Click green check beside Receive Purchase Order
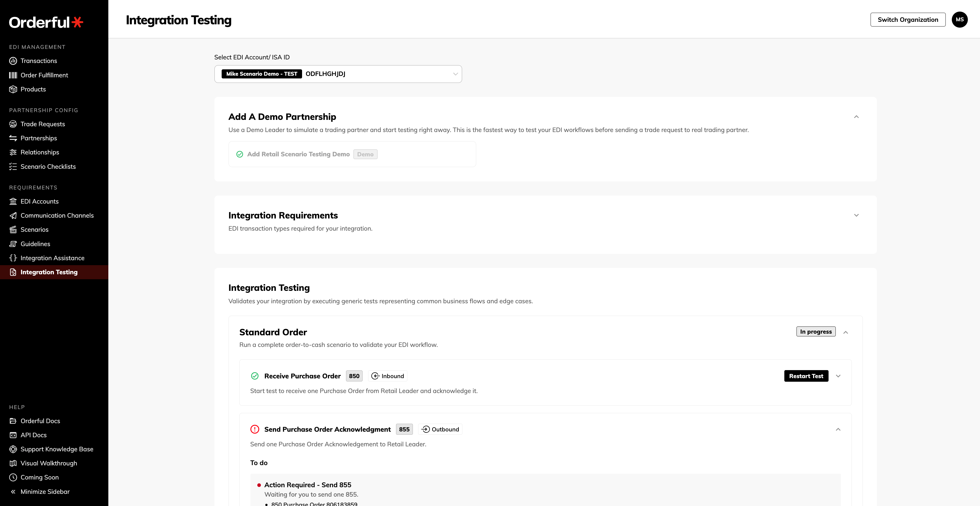This screenshot has height=506, width=980. pyautogui.click(x=255, y=376)
